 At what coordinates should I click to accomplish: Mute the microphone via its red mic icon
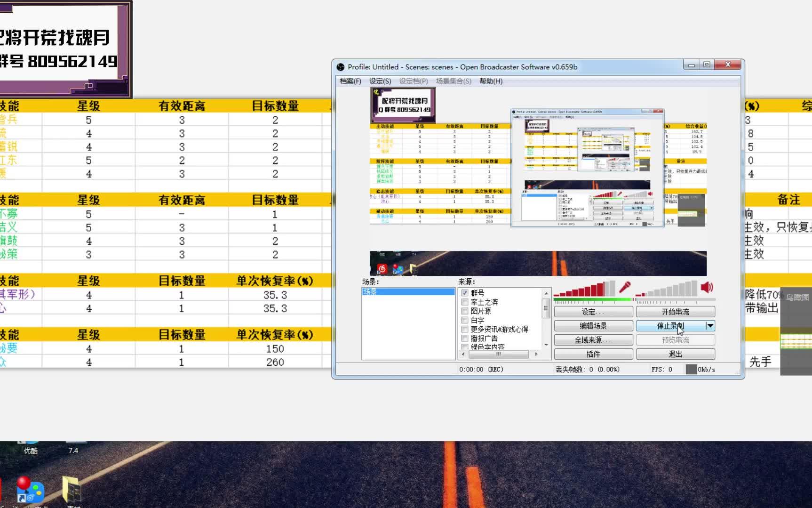(x=625, y=287)
